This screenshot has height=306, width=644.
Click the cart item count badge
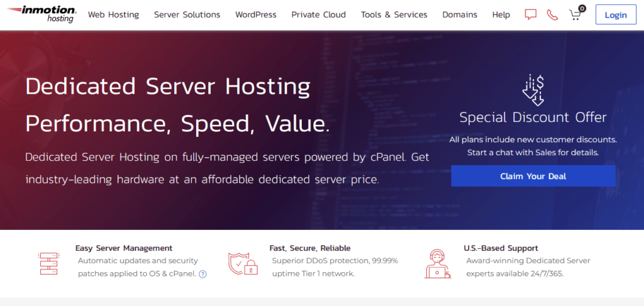coord(582,8)
